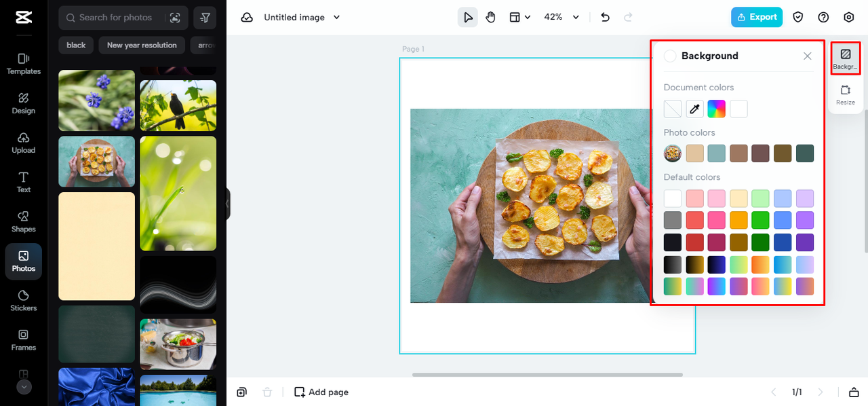Undo the last action
This screenshot has width=868, height=406.
(x=606, y=18)
